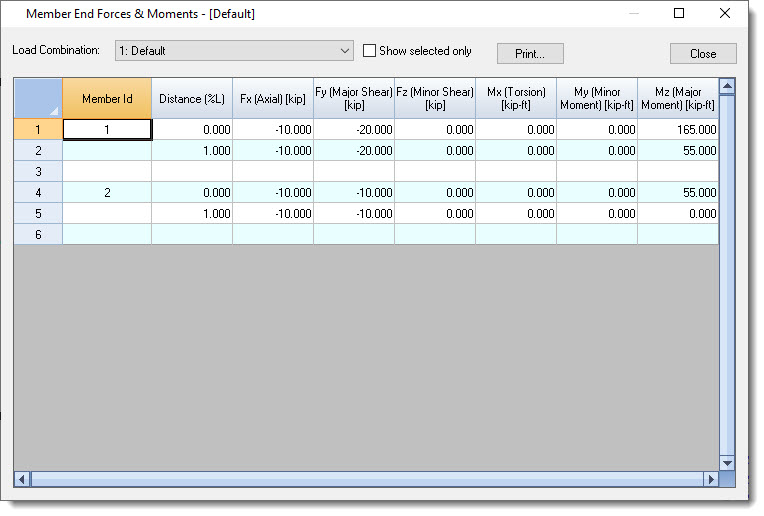Select the Member Id column header
This screenshot has width=764, height=516.
(x=107, y=98)
